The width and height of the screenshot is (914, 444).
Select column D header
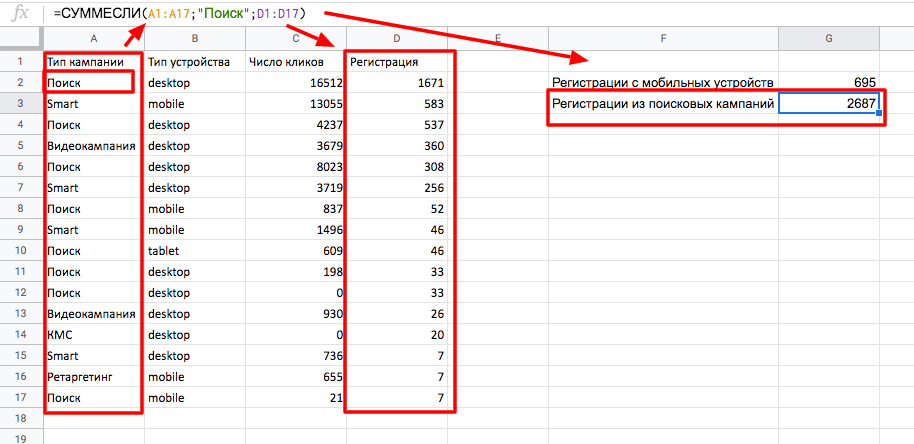(396, 40)
